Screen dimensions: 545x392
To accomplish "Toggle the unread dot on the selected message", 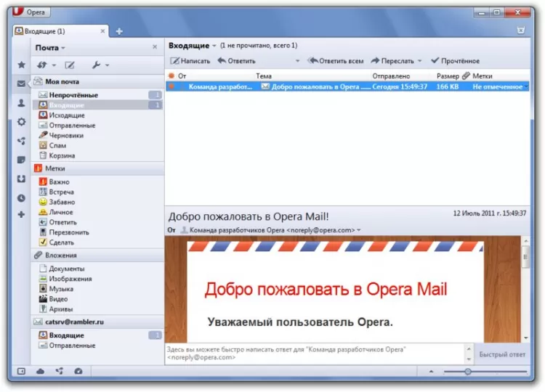I will pos(171,86).
